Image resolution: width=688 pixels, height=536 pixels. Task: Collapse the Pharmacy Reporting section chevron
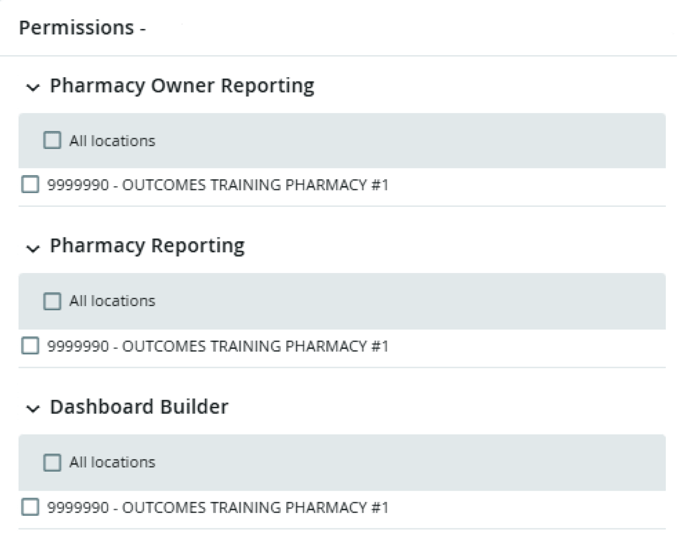pyautogui.click(x=35, y=247)
